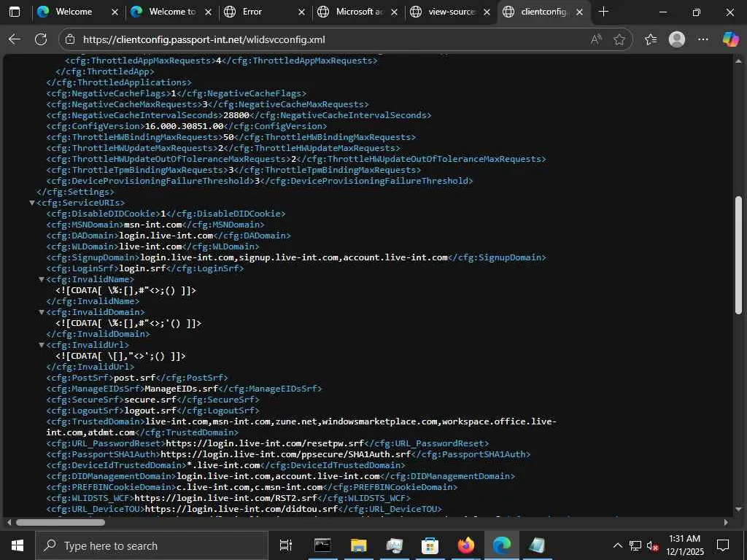View site information lock icon
The height and width of the screenshot is (560, 747).
70,39
